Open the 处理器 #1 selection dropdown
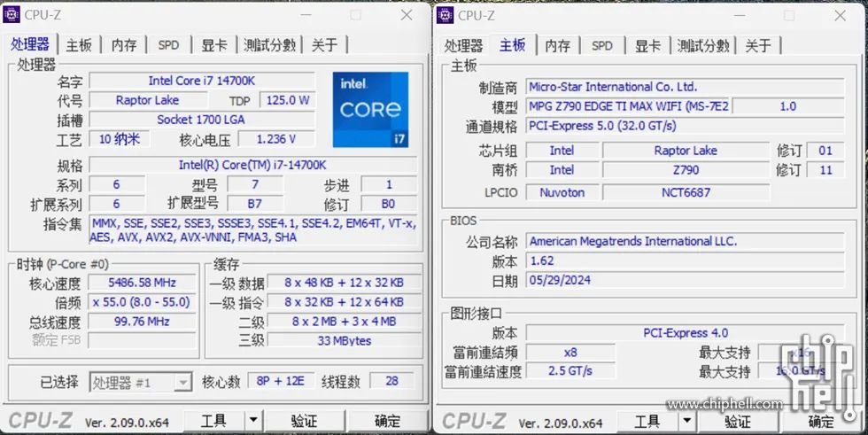 point(141,383)
